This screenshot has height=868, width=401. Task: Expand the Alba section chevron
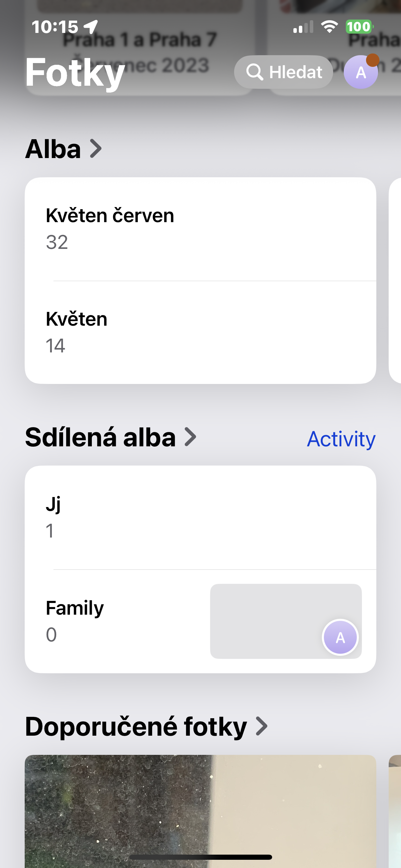tap(96, 149)
